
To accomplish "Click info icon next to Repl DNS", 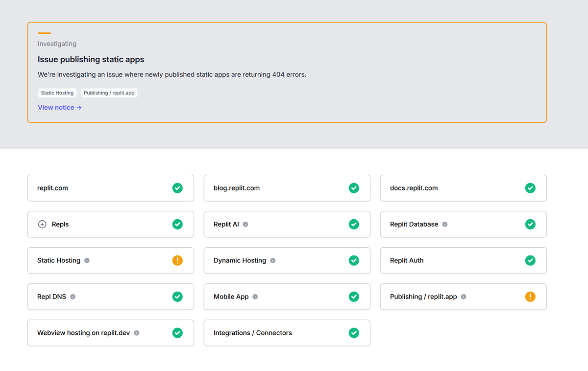I will point(73,297).
